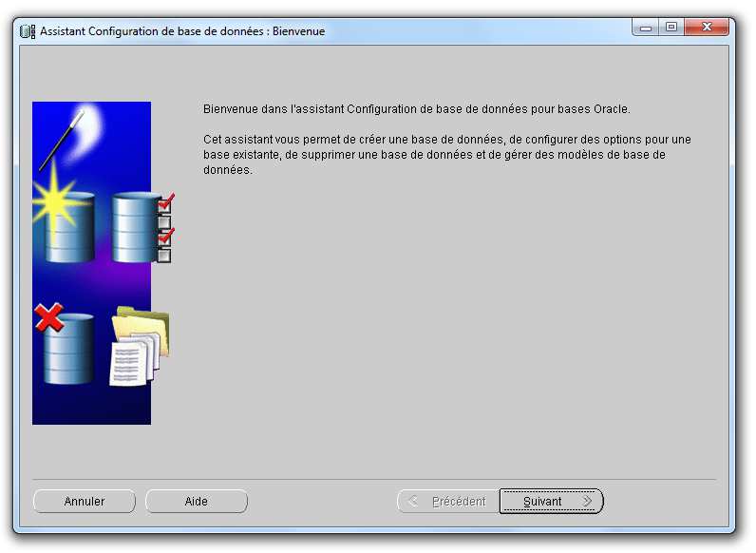756x553 pixels.
Task: Click the 'Bienvenue dans l'assistant' welcome line
Action: (x=417, y=110)
